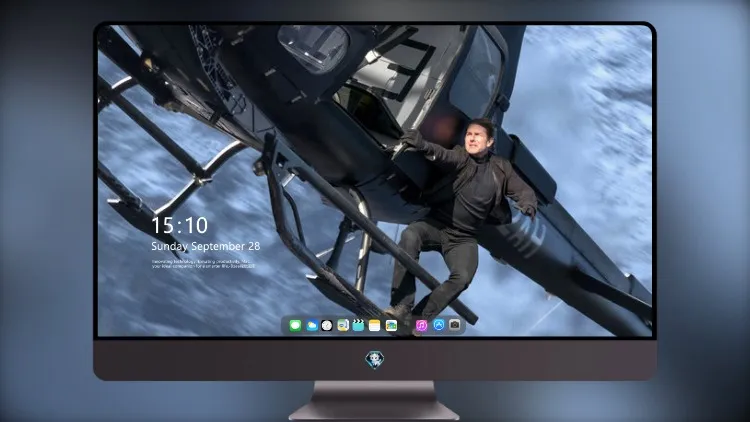
Task: Open the pink iTunes music app
Action: tap(421, 326)
